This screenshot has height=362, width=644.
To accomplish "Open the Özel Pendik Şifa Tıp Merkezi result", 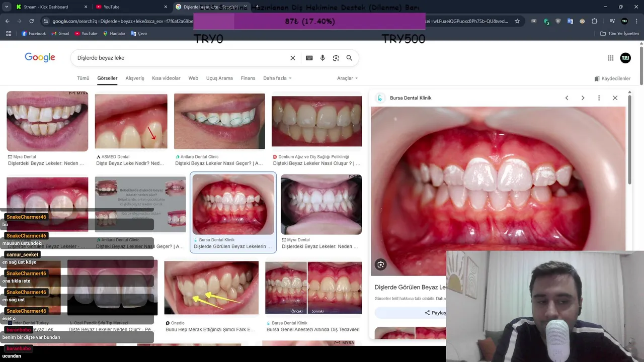I will click(113, 287).
